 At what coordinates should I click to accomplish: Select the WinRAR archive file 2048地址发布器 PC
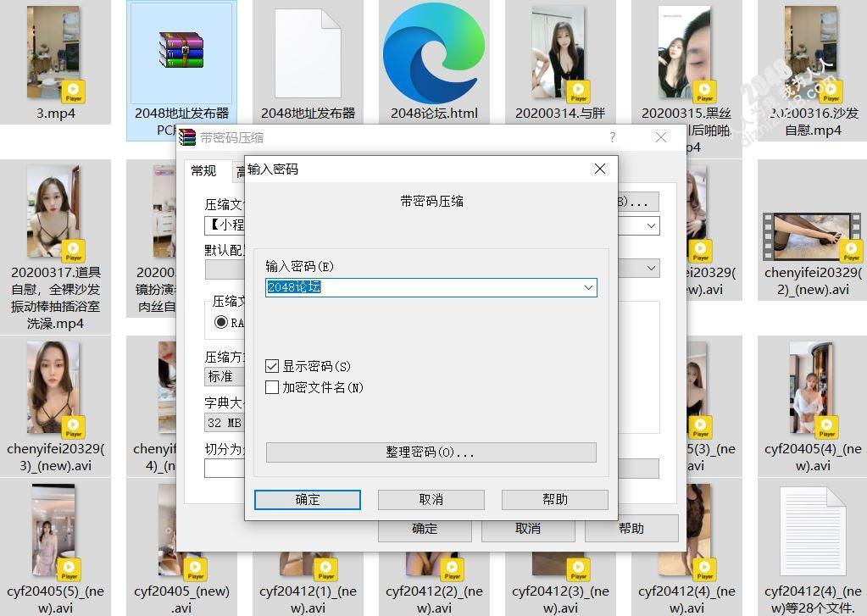pos(181,53)
